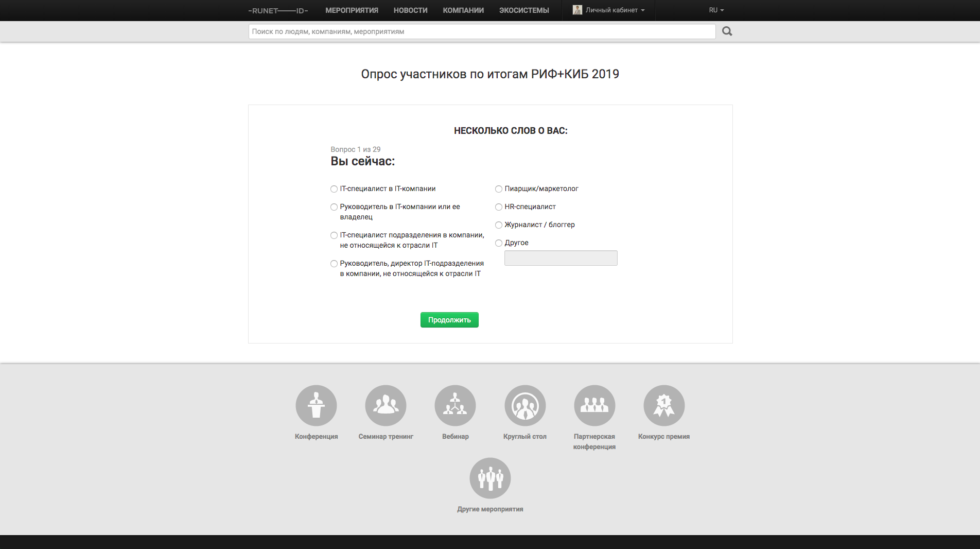Select the HR-специалист radio button

tap(499, 207)
